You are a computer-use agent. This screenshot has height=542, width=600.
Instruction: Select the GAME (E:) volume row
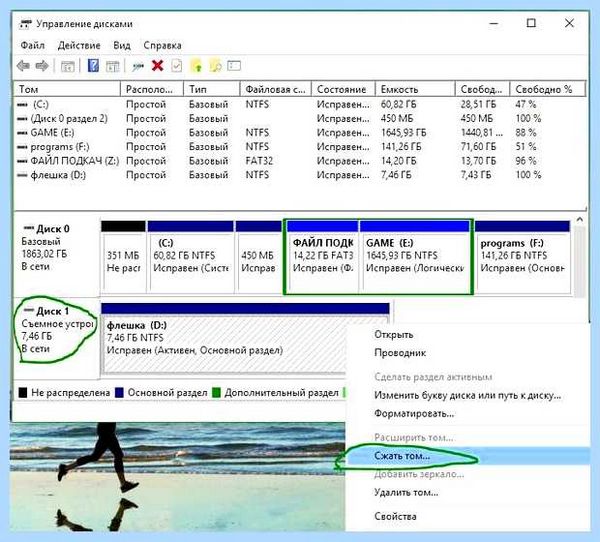(300, 133)
